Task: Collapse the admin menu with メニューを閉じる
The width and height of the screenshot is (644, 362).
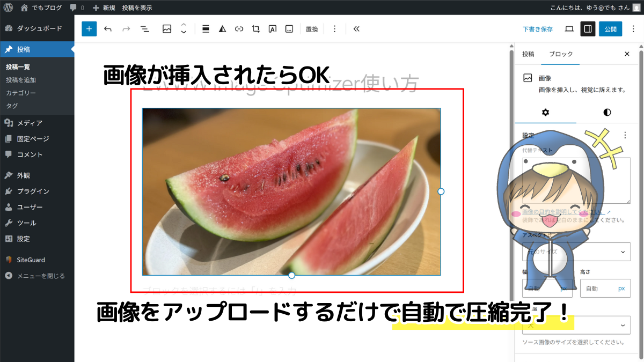Action: click(x=37, y=276)
